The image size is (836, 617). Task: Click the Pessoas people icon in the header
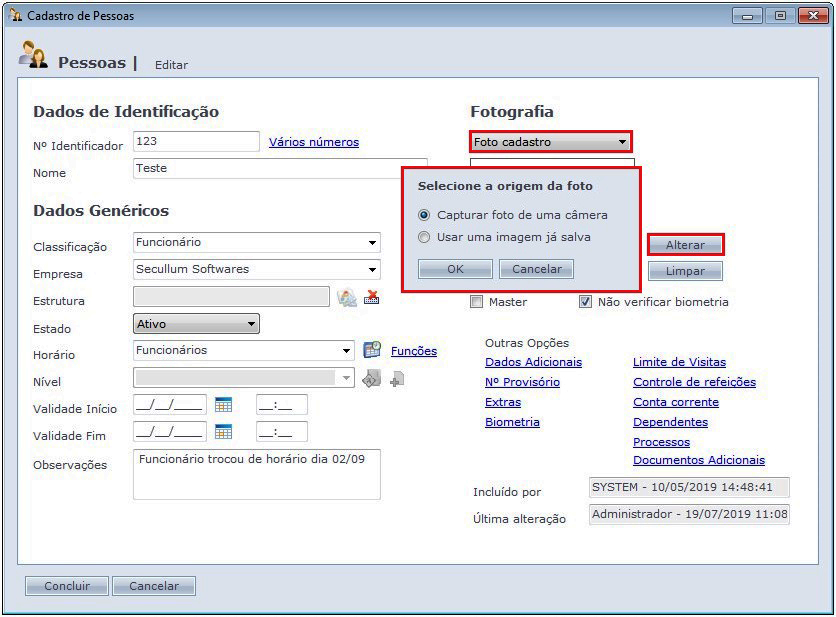coord(34,56)
